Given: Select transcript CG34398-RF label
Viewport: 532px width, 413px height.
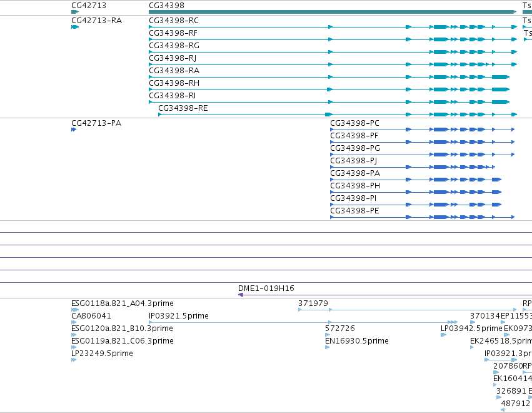Looking at the screenshot, I should [x=173, y=33].
